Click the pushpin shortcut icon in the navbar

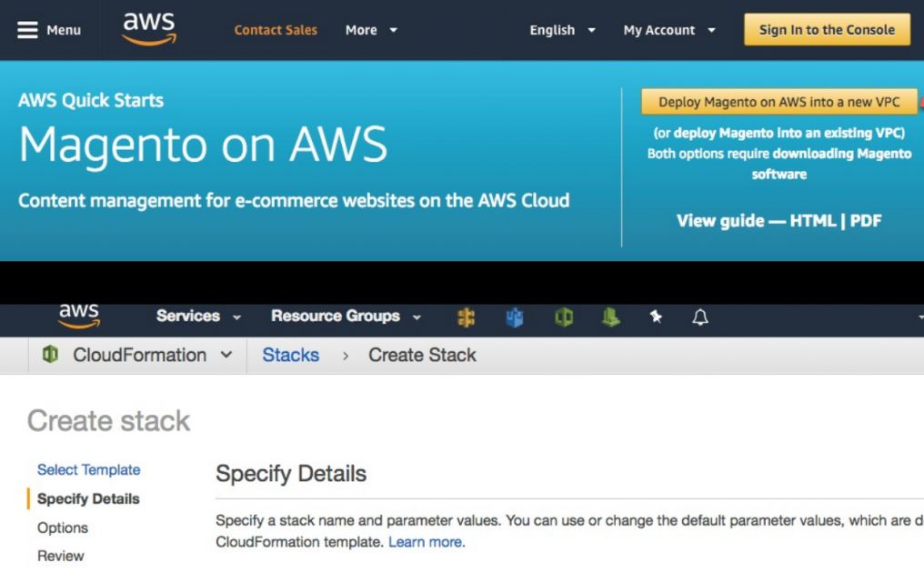coord(656,317)
